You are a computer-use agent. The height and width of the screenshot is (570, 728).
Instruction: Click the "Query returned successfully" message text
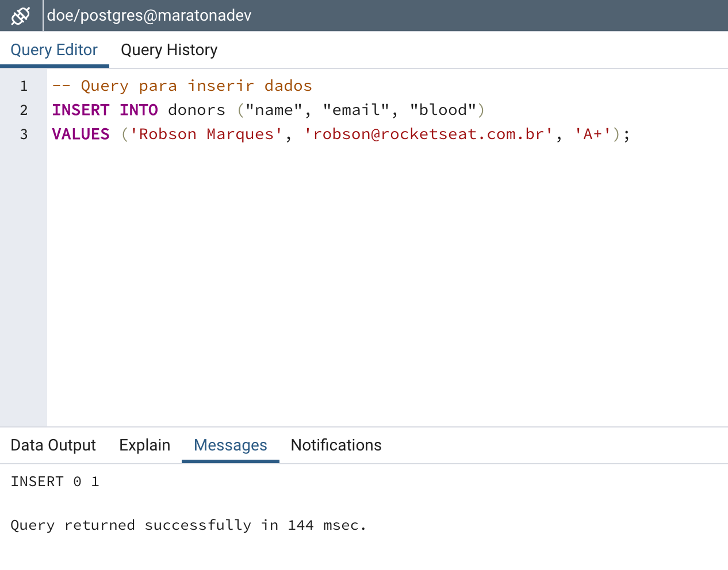pos(188,525)
